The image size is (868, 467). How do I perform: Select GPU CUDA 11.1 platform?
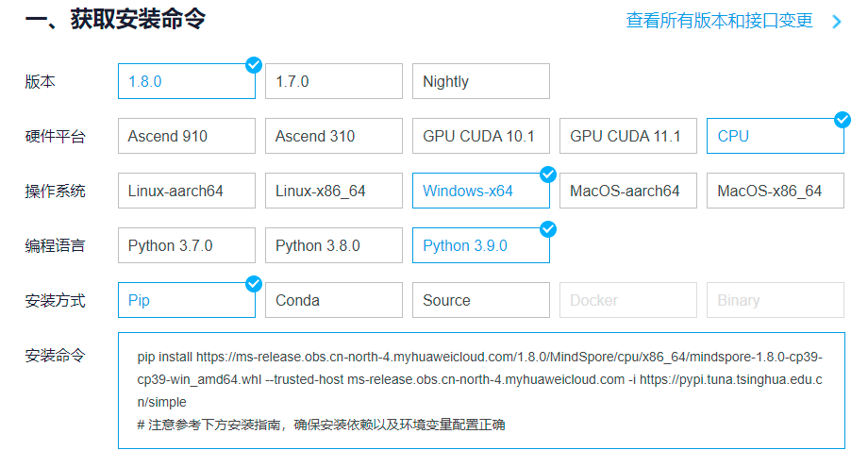click(627, 136)
